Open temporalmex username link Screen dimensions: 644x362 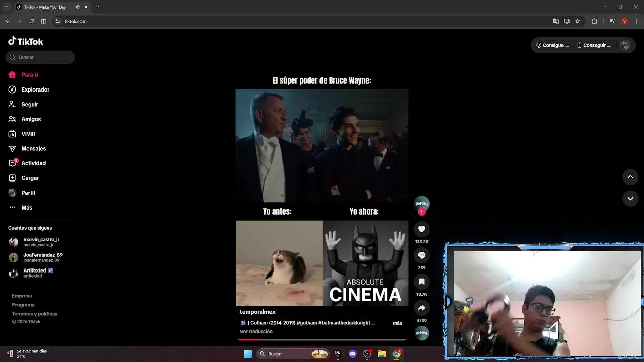tap(258, 312)
